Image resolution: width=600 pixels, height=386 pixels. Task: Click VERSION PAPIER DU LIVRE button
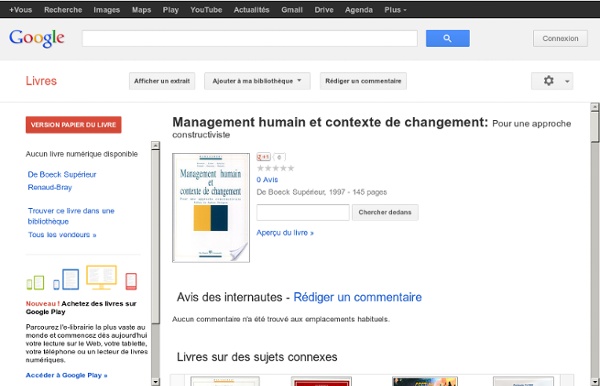pyautogui.click(x=73, y=125)
